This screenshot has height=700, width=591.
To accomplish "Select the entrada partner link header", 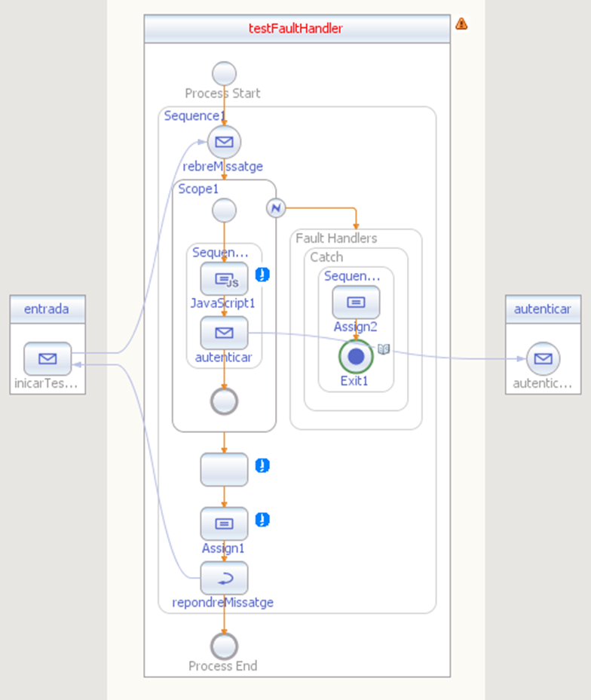I will (47, 309).
